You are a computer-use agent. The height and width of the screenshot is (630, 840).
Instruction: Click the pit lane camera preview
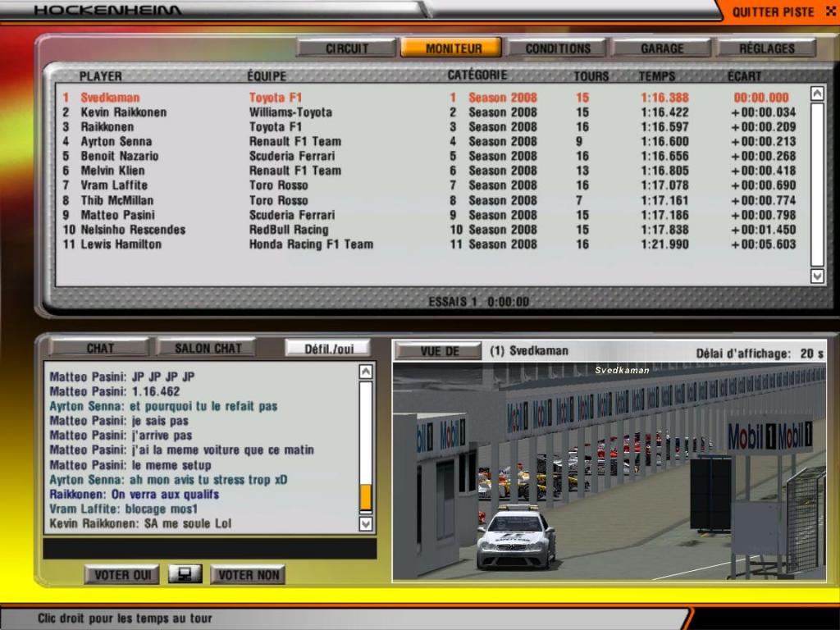tap(609, 472)
